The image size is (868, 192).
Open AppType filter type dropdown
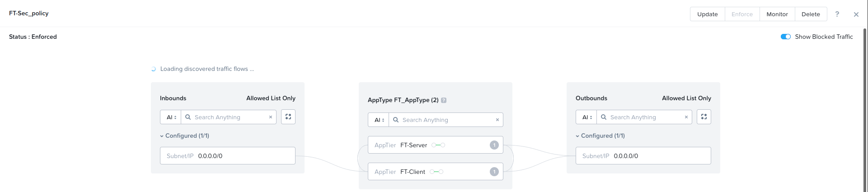pyautogui.click(x=379, y=120)
